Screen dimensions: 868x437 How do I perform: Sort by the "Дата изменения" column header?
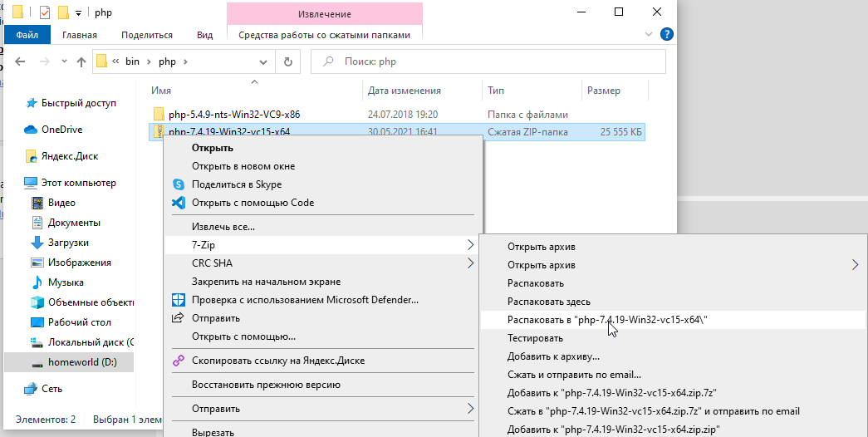click(x=405, y=91)
